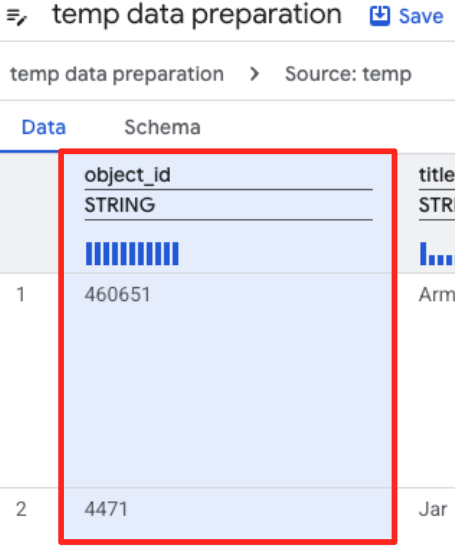Click the title column histogram
The height and width of the screenshot is (547, 455).
click(x=437, y=254)
